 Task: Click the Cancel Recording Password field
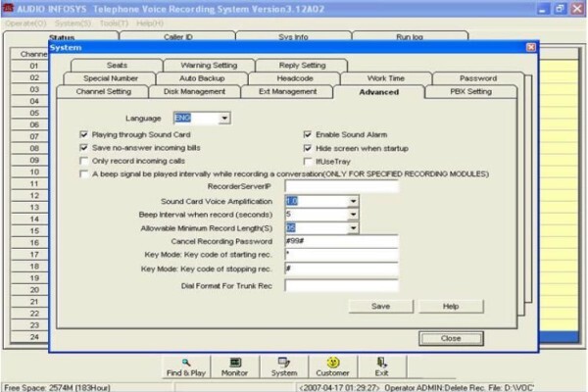coord(341,241)
